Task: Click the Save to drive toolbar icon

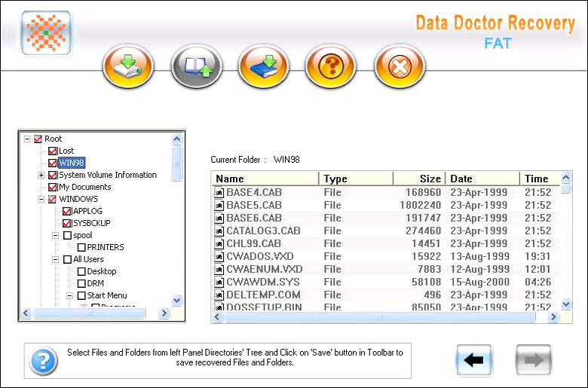Action: tap(128, 66)
